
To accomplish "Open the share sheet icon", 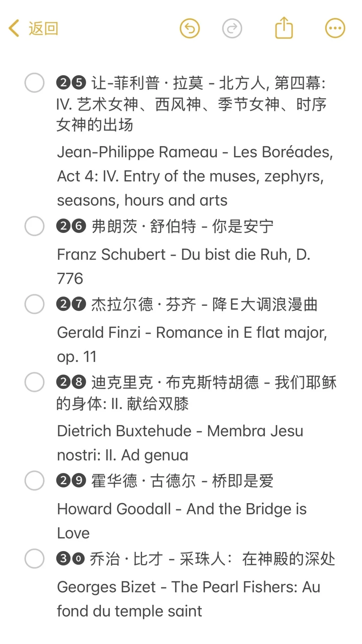I will (x=284, y=28).
